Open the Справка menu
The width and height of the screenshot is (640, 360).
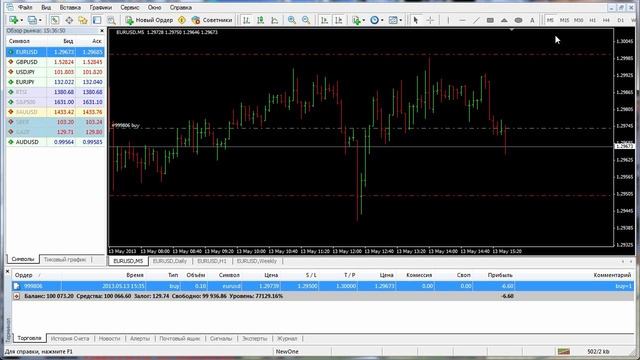pyautogui.click(x=181, y=7)
